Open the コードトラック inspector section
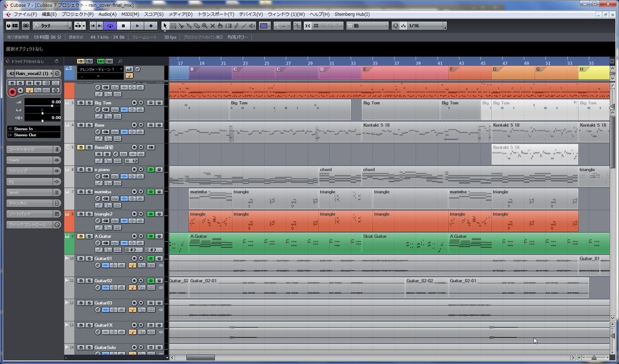Viewport: 619px width, 364px height. coord(33,149)
